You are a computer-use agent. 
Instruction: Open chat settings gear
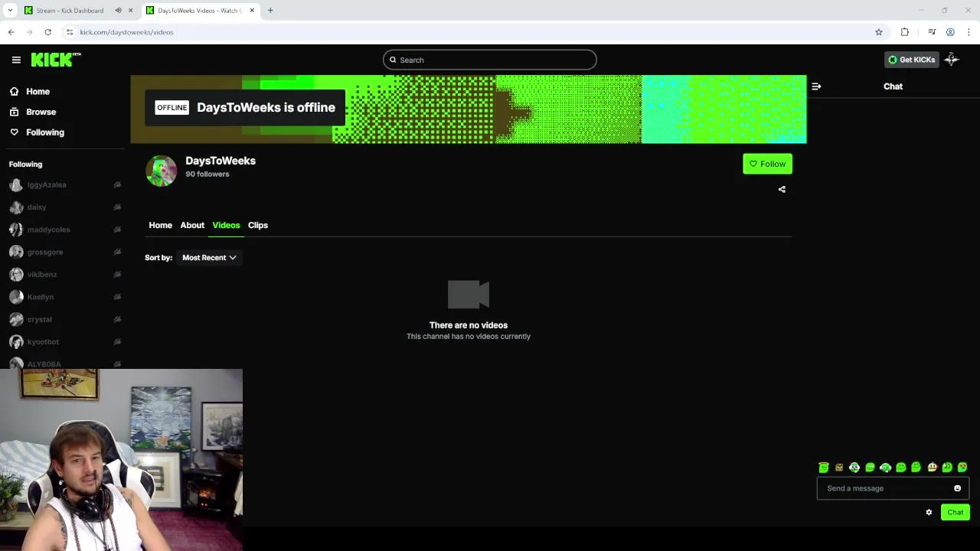[x=929, y=513]
